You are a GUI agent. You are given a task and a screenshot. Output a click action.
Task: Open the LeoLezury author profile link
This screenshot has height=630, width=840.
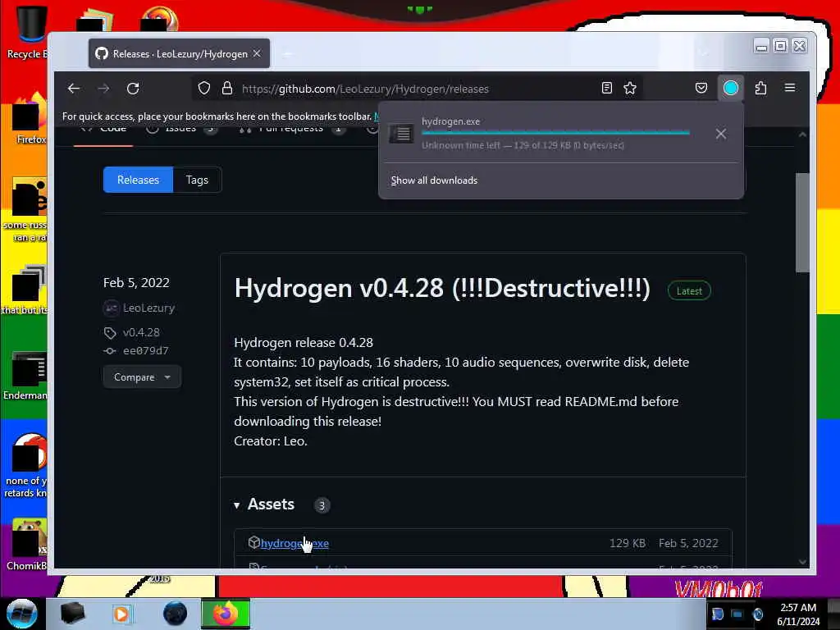tap(149, 308)
